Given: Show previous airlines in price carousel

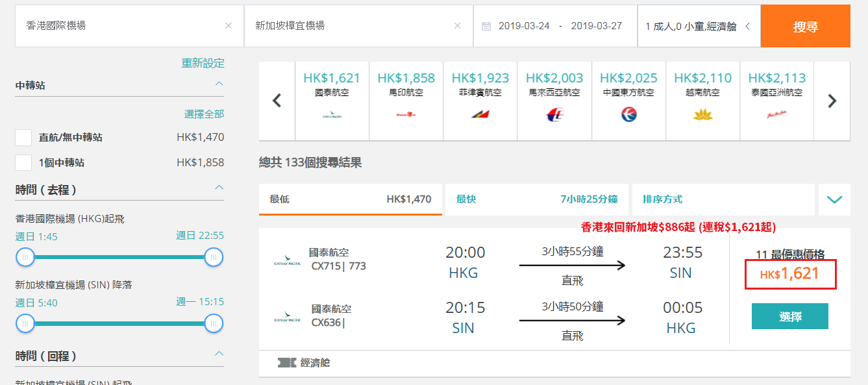Looking at the screenshot, I should (277, 101).
